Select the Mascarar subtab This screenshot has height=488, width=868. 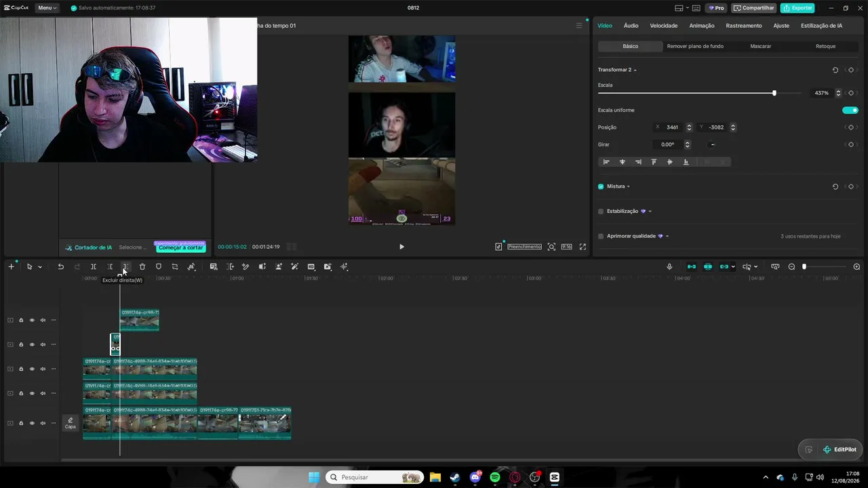pos(761,46)
